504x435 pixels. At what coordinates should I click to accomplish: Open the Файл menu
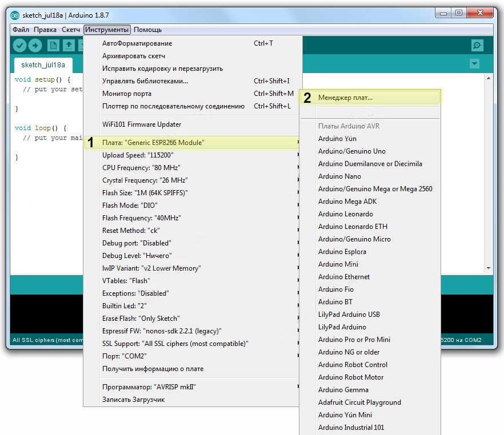click(21, 30)
